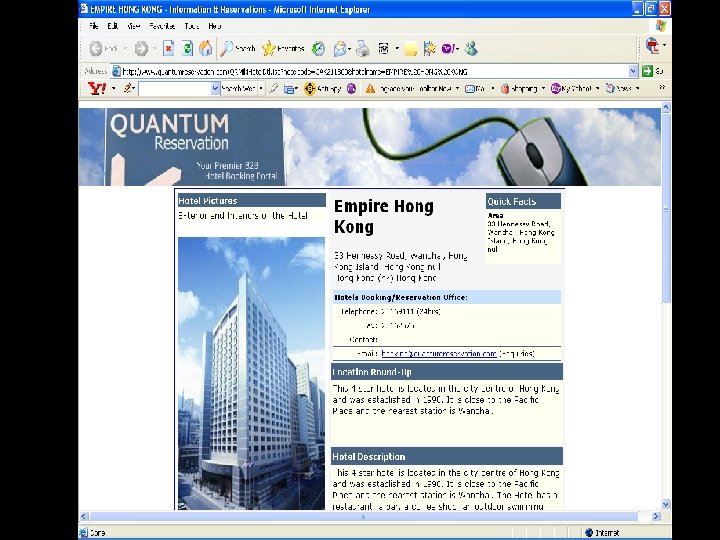720x540 pixels.
Task: Open the Edit icon dropdown arrow
Action: (x=397, y=48)
